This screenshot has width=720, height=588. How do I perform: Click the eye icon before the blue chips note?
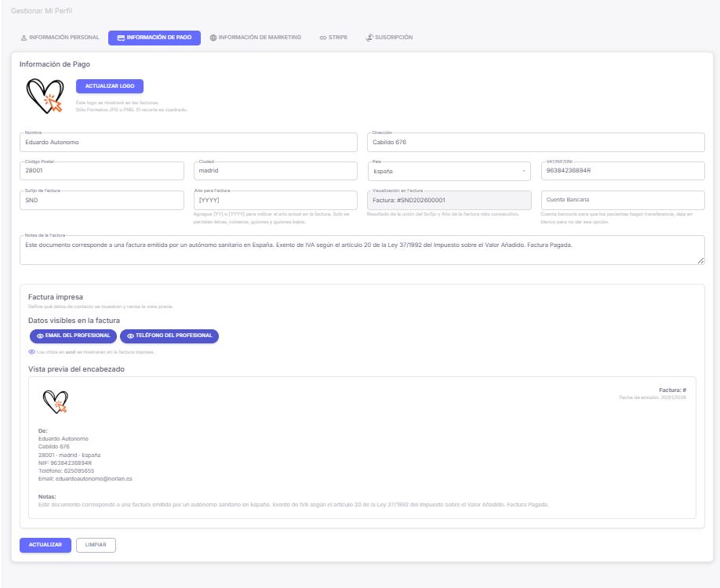click(x=31, y=352)
